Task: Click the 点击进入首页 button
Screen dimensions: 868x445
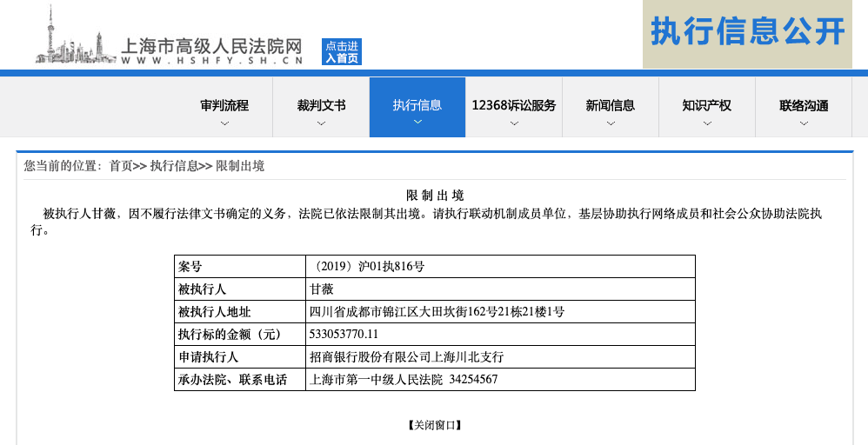Action: pyautogui.click(x=342, y=51)
